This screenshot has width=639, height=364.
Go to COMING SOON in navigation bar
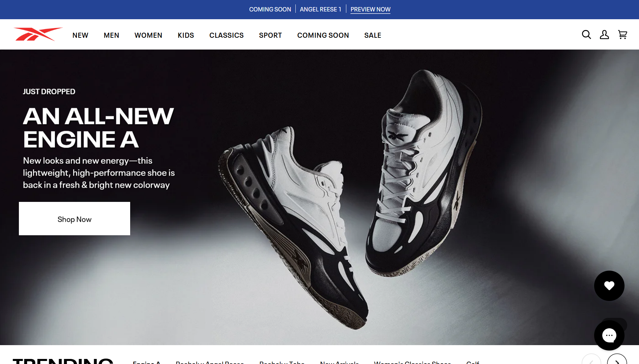[x=323, y=35]
